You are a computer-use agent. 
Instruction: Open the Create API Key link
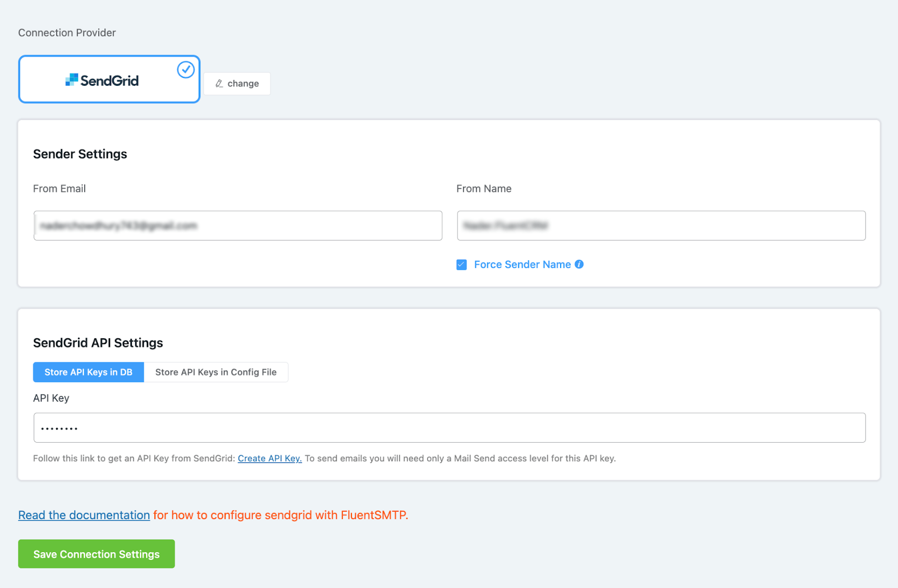(270, 458)
